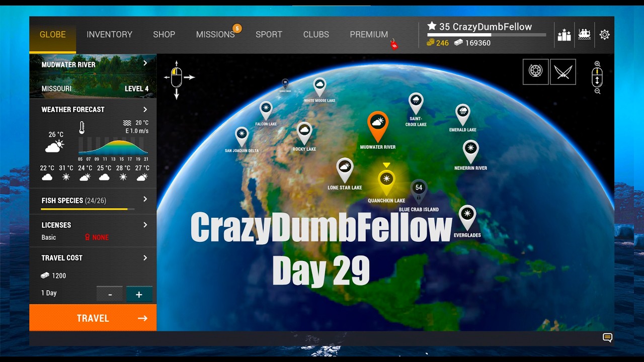Screen dimensions: 644x362
Task: Click the Mudwater River location thumbnail
Action: pos(93,76)
